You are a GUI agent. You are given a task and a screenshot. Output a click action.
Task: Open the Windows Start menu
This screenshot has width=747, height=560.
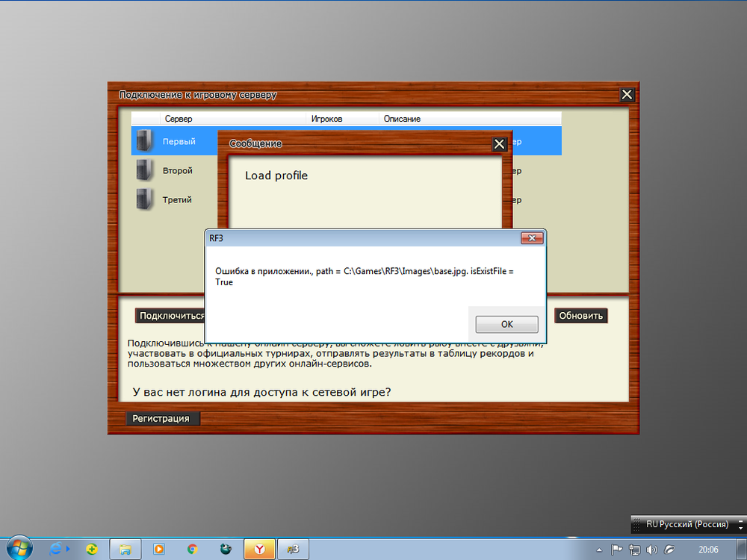[19, 548]
